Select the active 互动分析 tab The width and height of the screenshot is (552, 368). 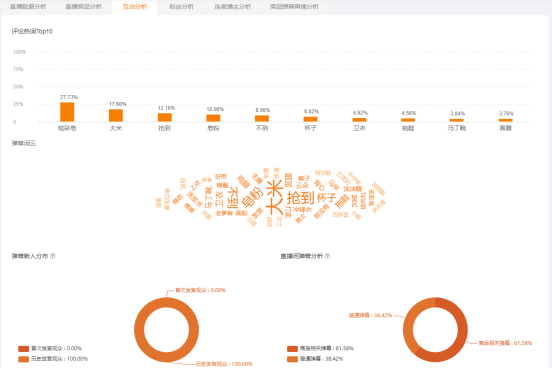point(135,7)
